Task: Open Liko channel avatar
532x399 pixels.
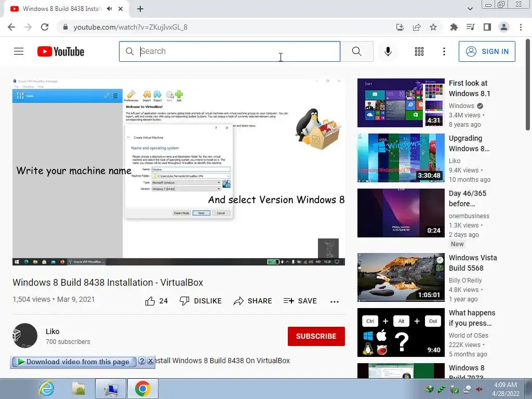Action: 25,336
